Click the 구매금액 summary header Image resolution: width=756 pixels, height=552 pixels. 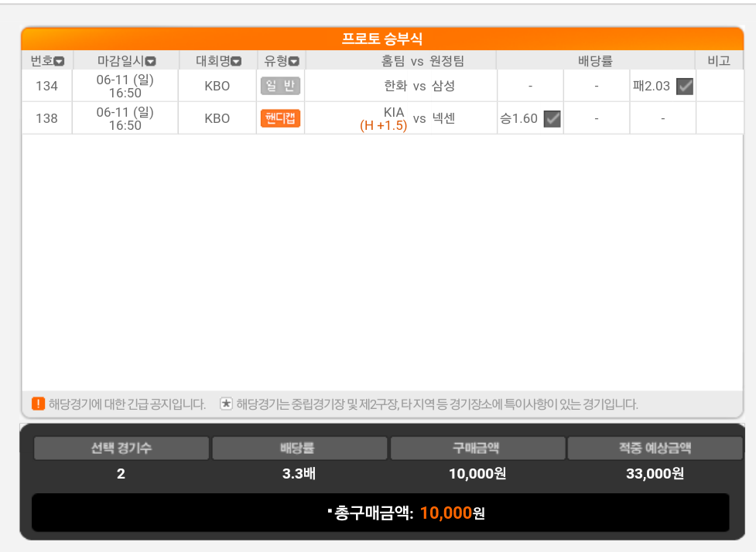point(477,448)
